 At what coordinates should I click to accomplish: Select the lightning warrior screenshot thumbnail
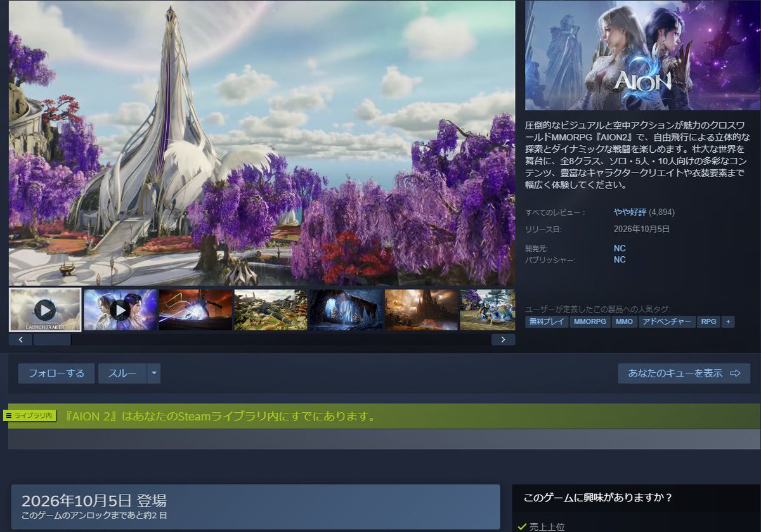(195, 310)
